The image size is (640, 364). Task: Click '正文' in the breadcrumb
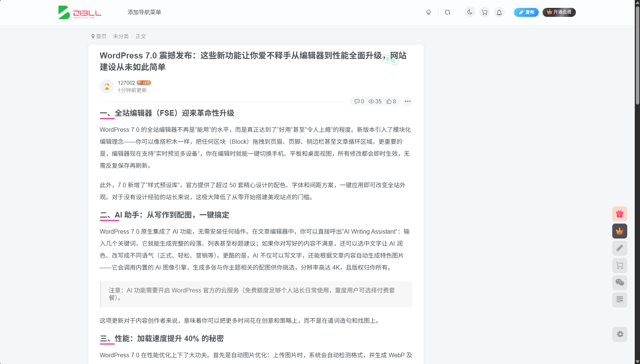[141, 36]
